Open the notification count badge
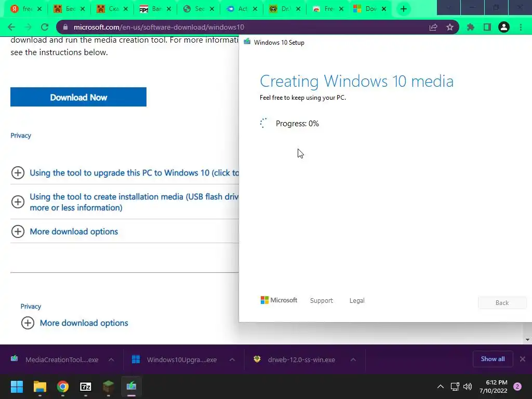 click(517, 387)
